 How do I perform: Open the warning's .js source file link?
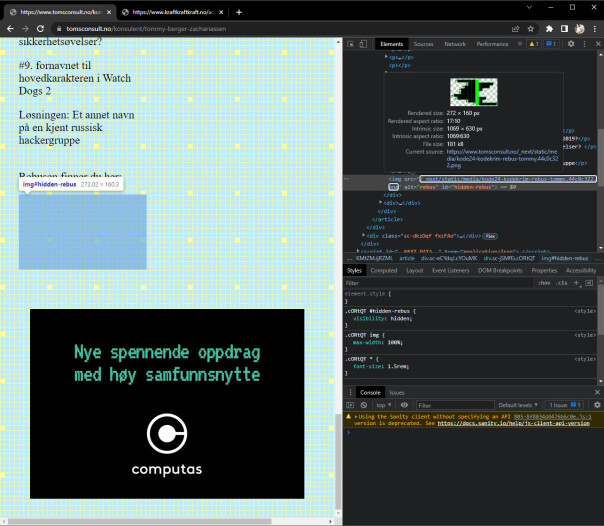tap(552, 417)
